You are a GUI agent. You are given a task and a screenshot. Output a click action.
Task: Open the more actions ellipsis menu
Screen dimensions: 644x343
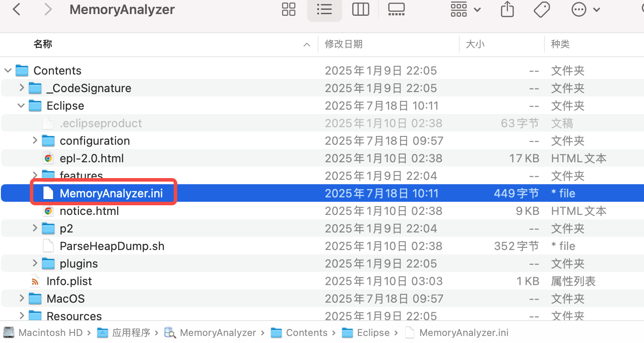coord(585,9)
